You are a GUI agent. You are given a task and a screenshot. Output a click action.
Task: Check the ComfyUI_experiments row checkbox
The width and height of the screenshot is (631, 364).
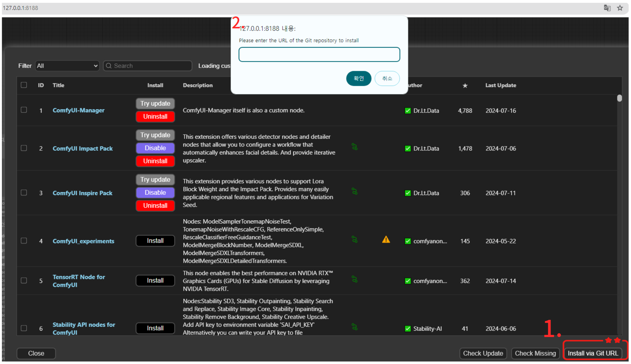point(24,240)
